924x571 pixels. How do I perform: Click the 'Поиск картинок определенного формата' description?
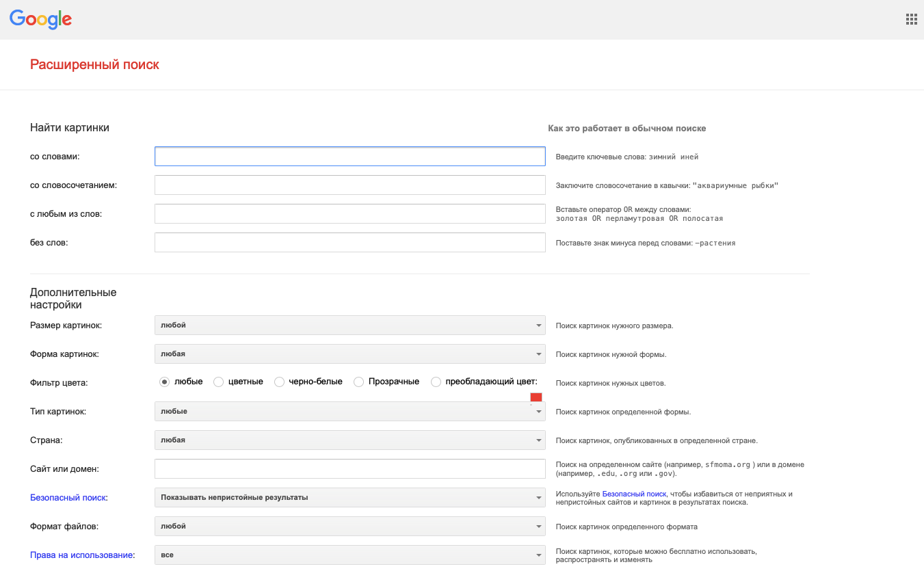pyautogui.click(x=626, y=527)
